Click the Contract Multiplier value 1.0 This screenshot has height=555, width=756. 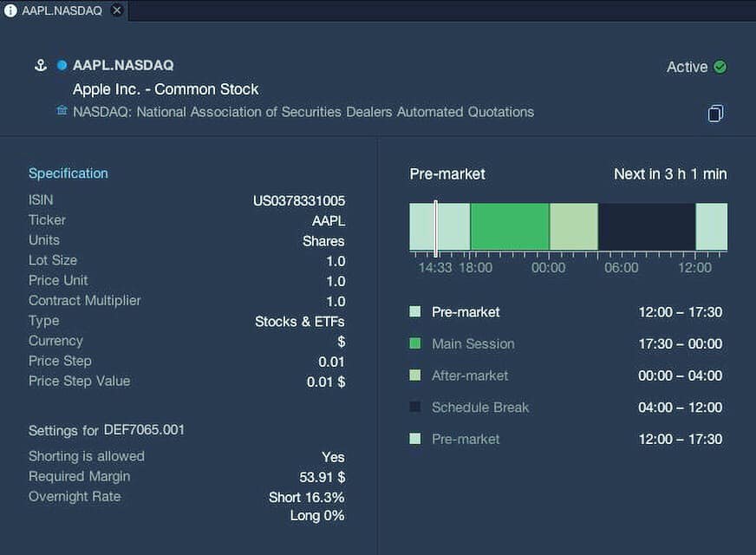[x=336, y=302]
